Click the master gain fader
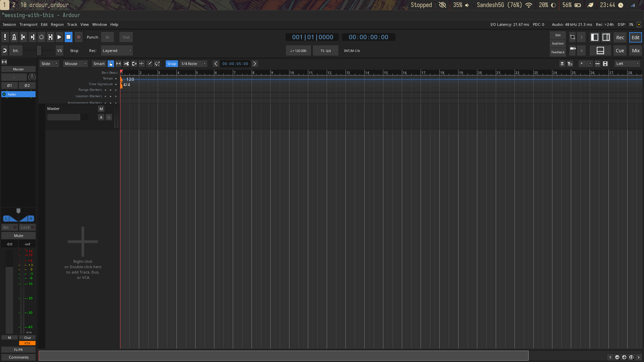 9,291
